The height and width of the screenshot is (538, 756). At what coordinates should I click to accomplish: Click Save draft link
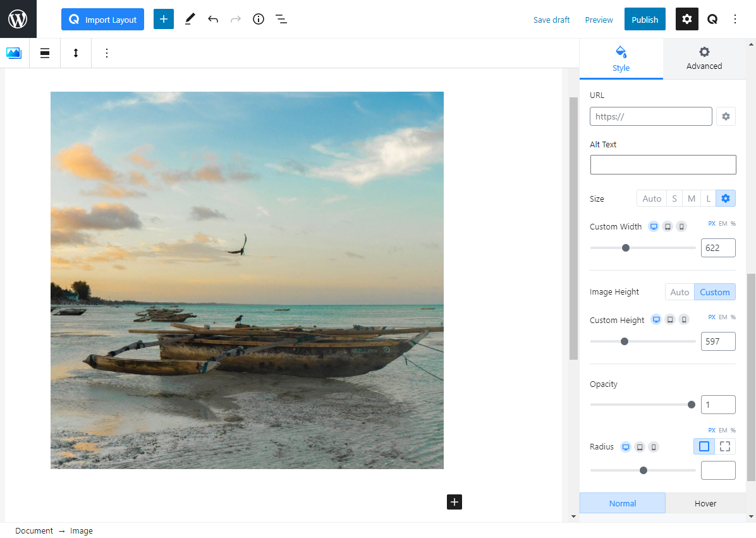[x=552, y=20]
